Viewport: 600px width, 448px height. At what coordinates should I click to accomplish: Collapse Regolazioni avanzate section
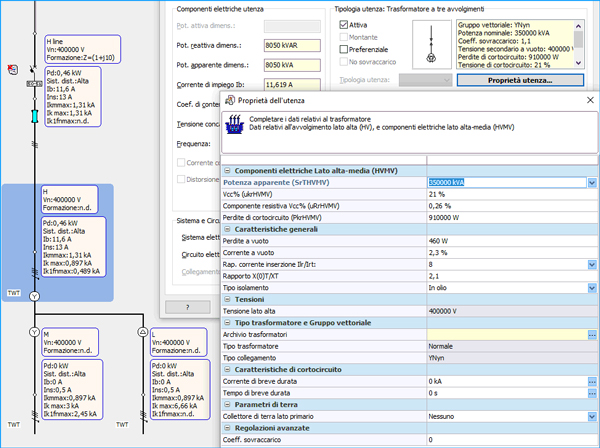[x=227, y=428]
